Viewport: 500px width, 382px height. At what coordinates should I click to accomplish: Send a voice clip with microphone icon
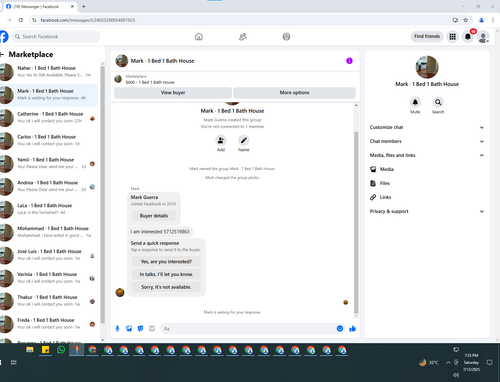point(117,329)
